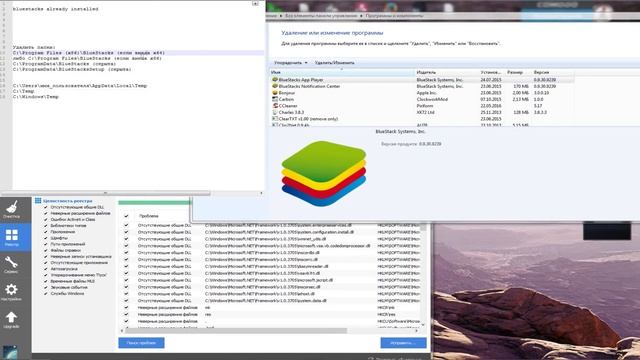Click the scan progress bar in CCleaner
Screen dimensions: 640x360
tap(154, 202)
